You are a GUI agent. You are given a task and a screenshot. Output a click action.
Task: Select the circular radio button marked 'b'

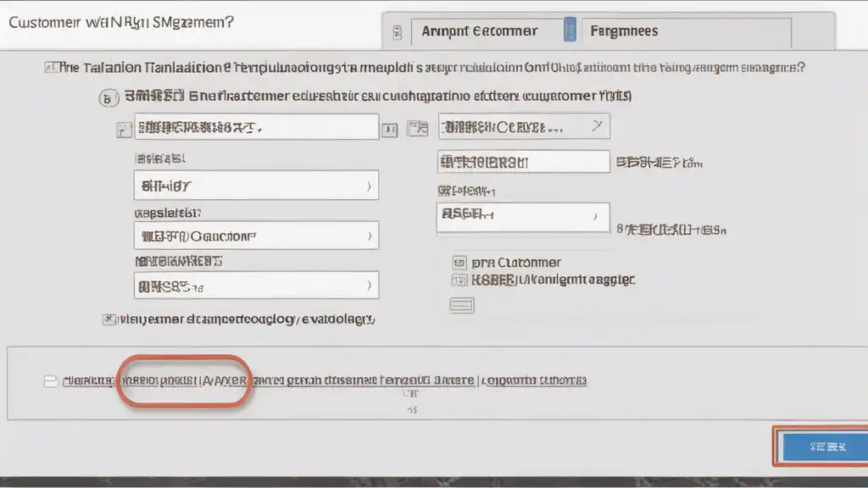(x=108, y=98)
